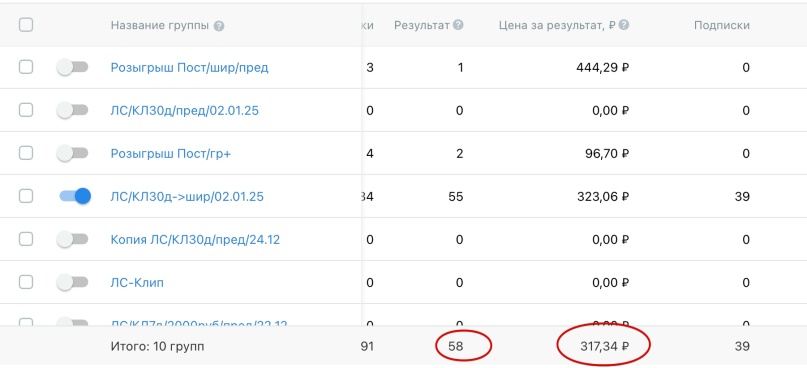The width and height of the screenshot is (807, 368).
Task: Open the Розыгрыш Пост/гр+ group link
Action: point(171,153)
